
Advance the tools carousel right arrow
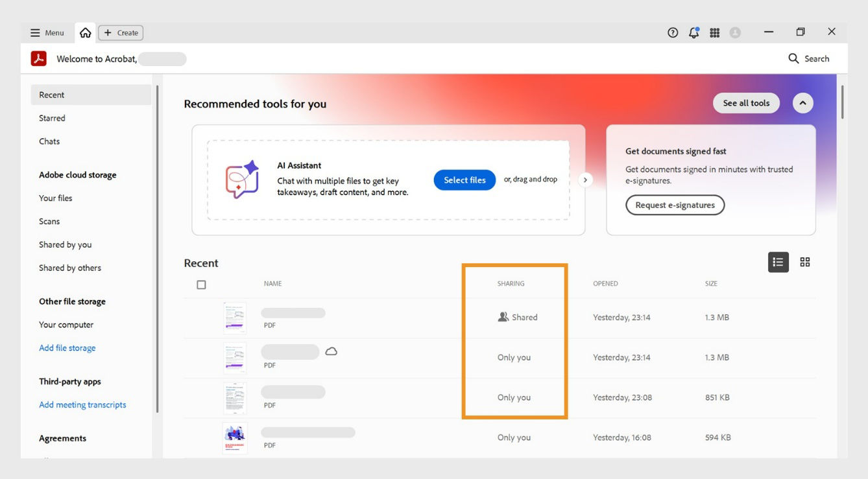point(585,180)
